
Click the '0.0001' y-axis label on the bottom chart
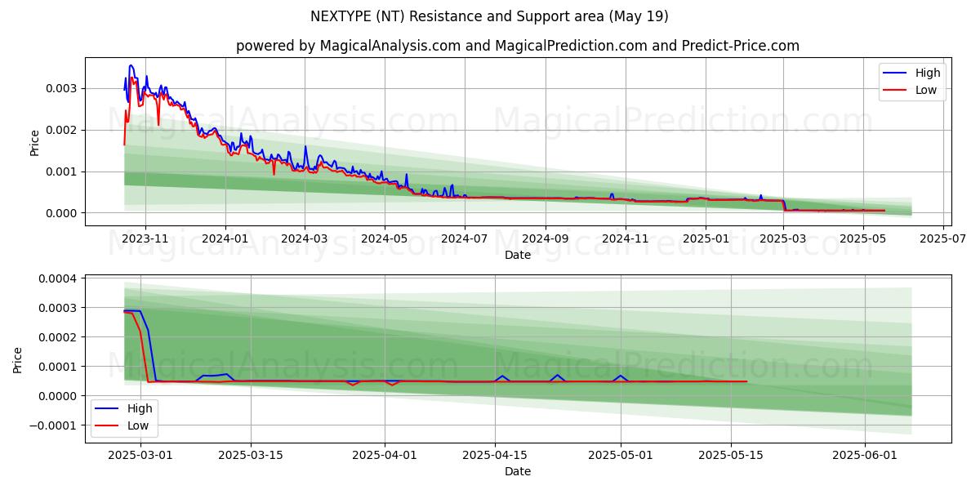tap(58, 367)
